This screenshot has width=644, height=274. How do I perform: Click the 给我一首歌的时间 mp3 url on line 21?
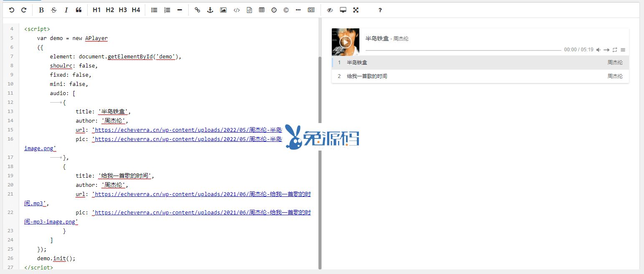(x=202, y=194)
